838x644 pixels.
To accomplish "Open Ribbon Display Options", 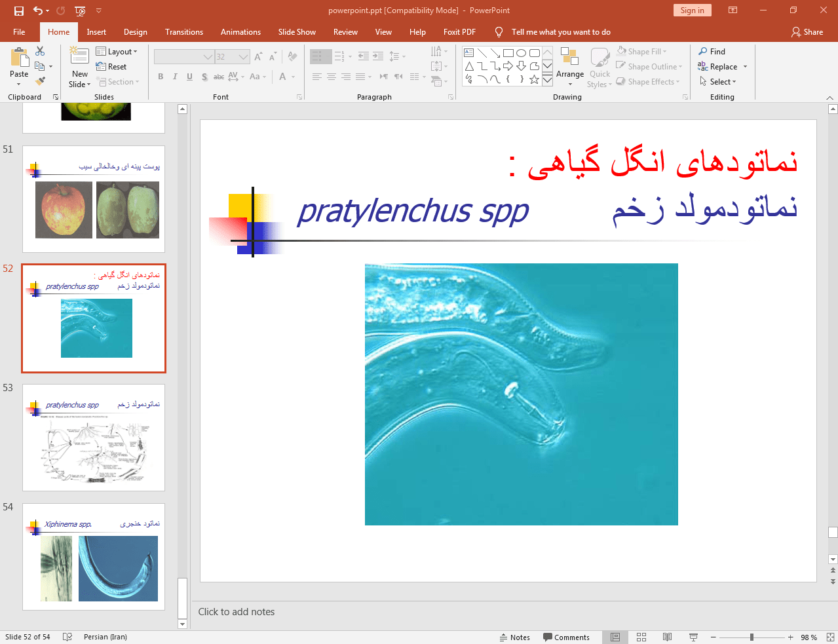I will [733, 10].
